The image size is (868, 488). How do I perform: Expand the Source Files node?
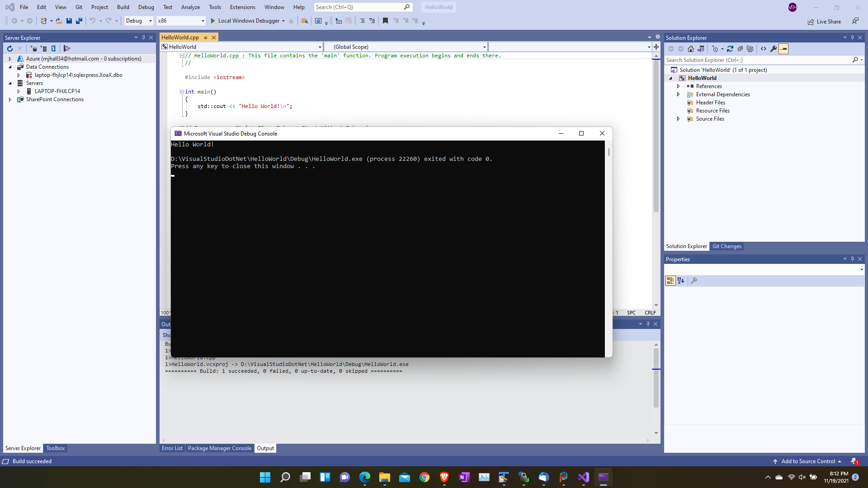click(x=679, y=119)
